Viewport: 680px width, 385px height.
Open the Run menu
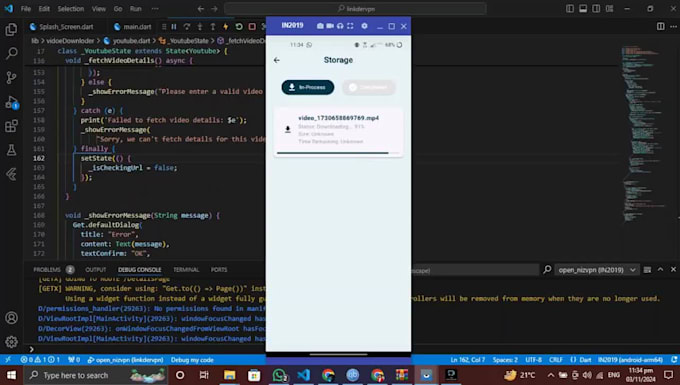coord(136,9)
